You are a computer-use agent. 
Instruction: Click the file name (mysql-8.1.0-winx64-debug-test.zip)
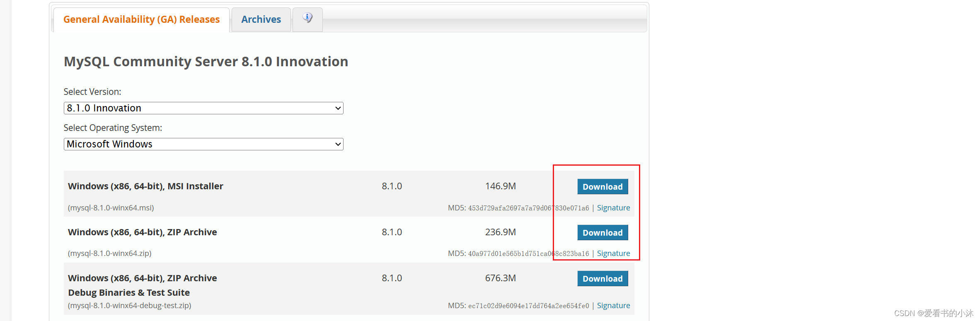point(130,305)
